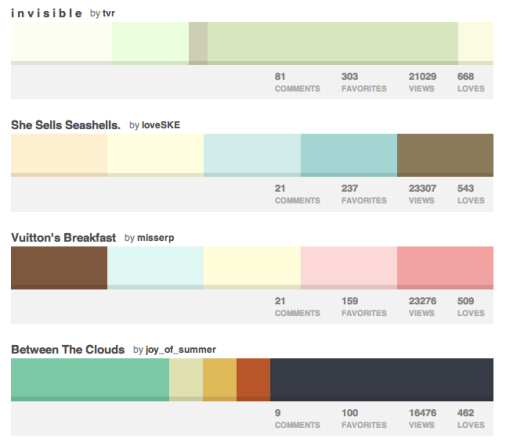Select the olive brown swatch in She Sells Seashells

tap(445, 155)
